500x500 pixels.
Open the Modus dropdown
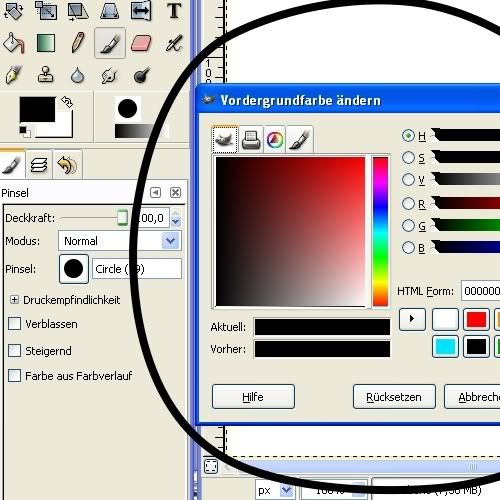point(120,241)
